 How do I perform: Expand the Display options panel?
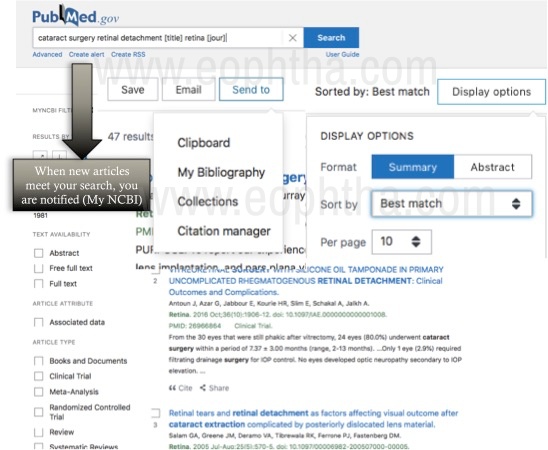tap(491, 92)
